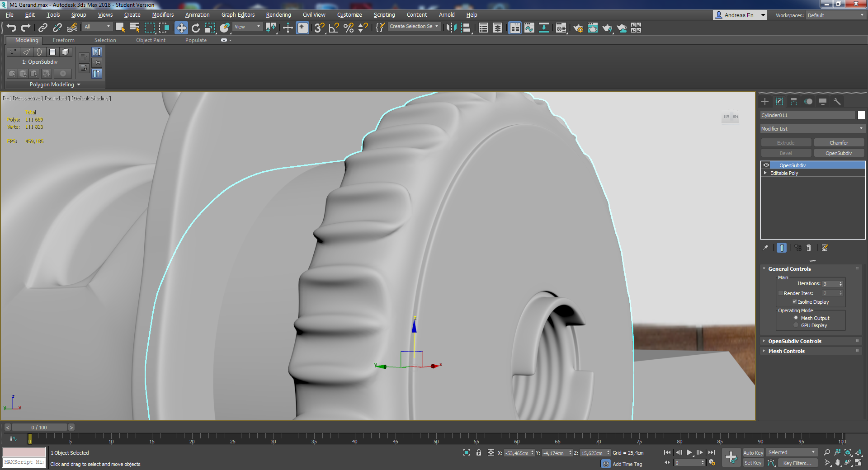Expand the OpenSubdiv Controls rollout

794,341
